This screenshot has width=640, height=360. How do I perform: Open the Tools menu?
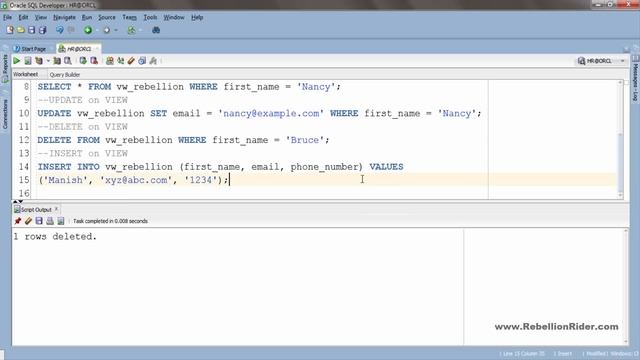point(150,17)
